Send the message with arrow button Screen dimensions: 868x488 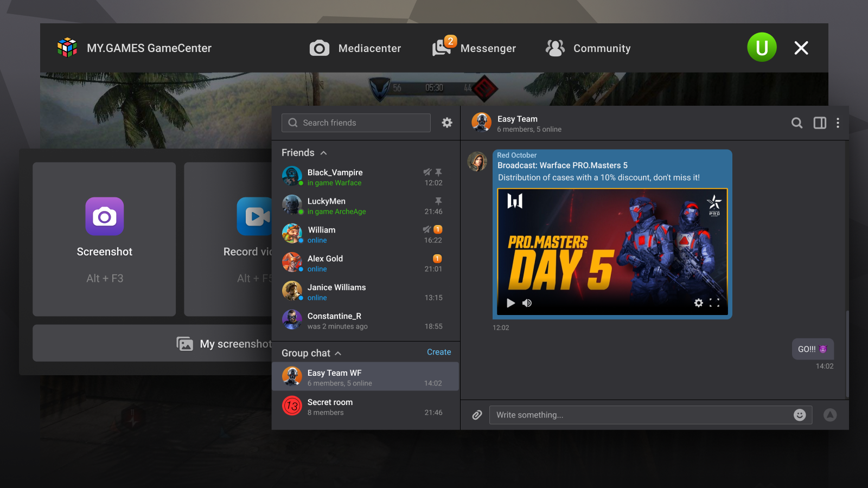pyautogui.click(x=830, y=415)
